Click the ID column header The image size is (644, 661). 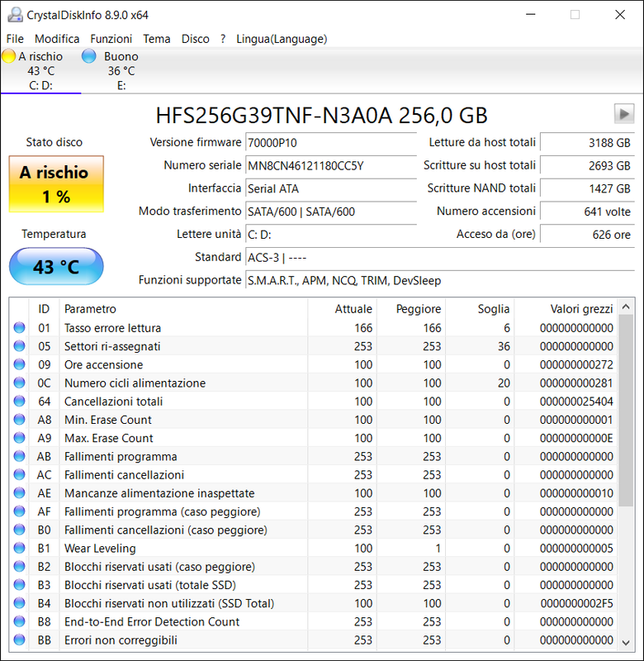coord(44,308)
